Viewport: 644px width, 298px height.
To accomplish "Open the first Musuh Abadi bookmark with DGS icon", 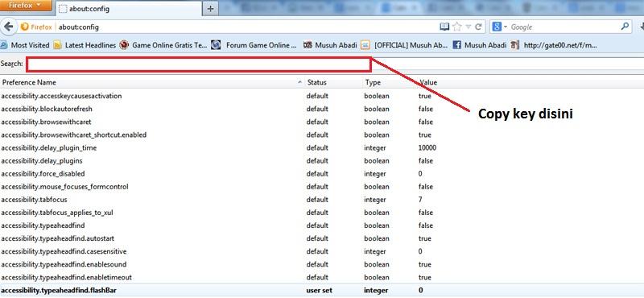I will (x=330, y=45).
